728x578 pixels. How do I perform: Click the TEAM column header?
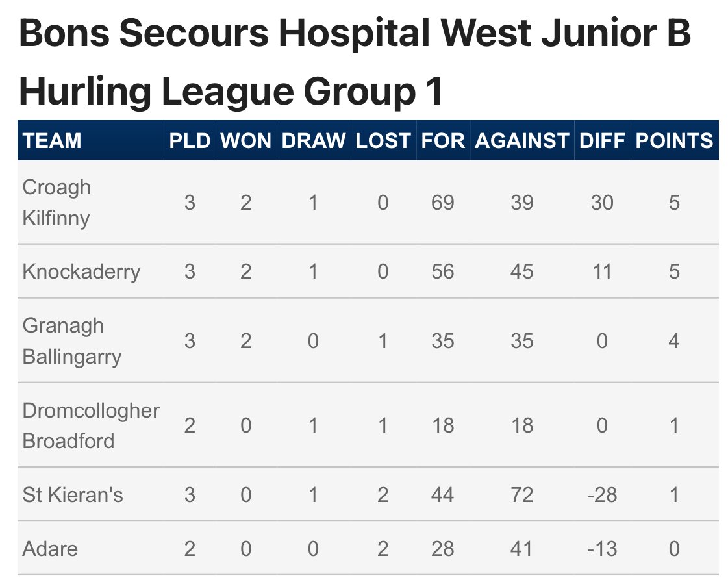click(52, 141)
